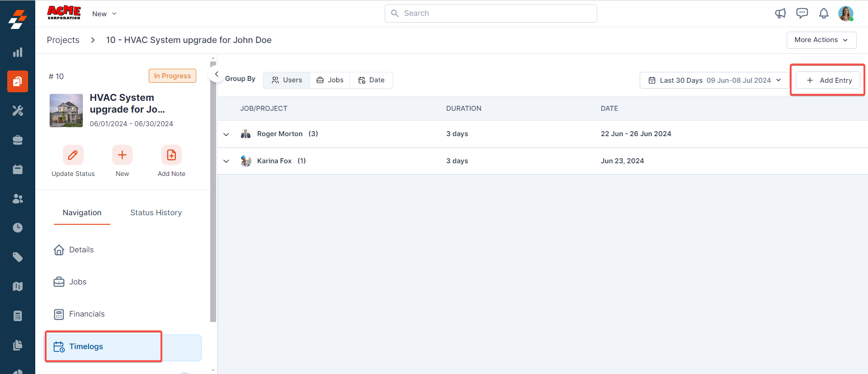Expand Roger Morton's timelog row

click(x=226, y=134)
